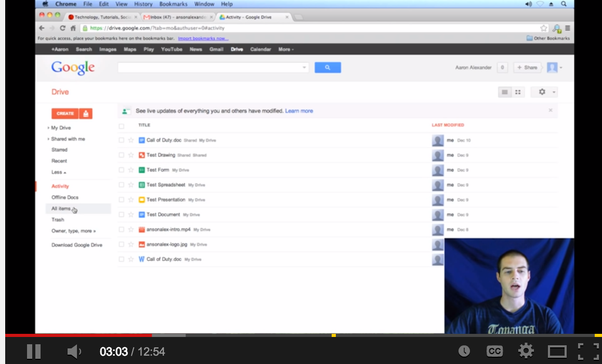Click the Word icon for Call of Duty.doc
602x364 pixels.
coord(142,259)
